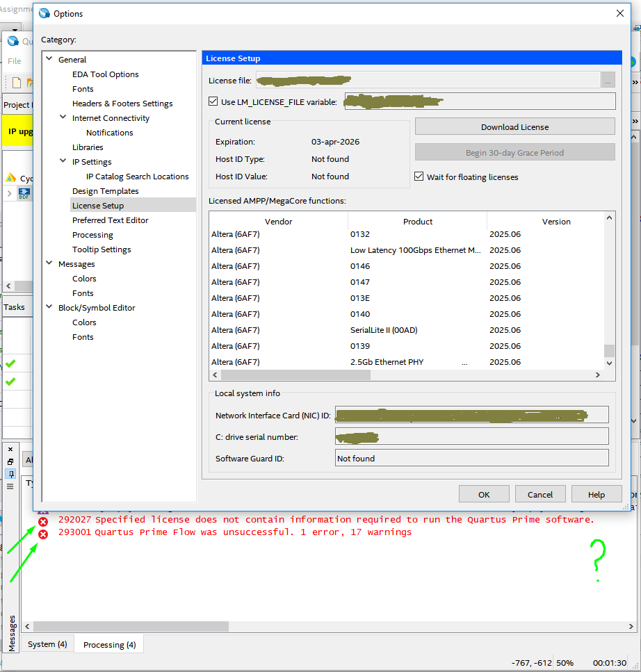
Task: Select EDA Tool Options category
Action: 106,74
